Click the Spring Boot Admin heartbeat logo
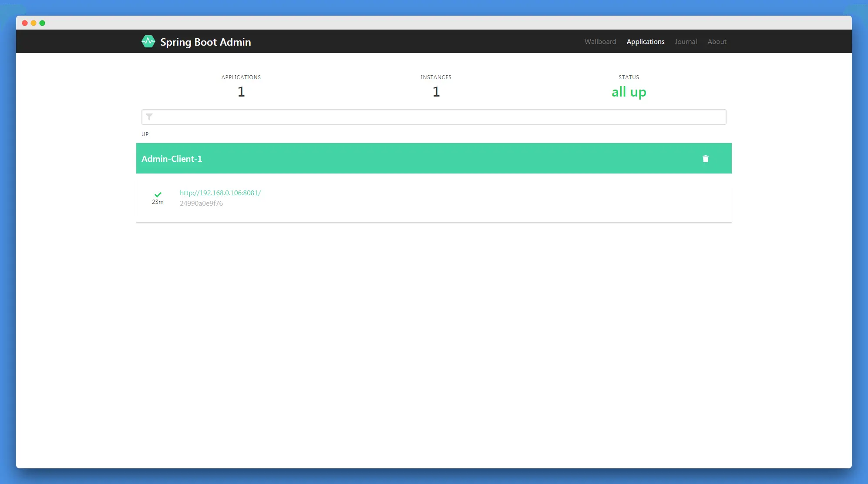The width and height of the screenshot is (868, 484). [148, 42]
